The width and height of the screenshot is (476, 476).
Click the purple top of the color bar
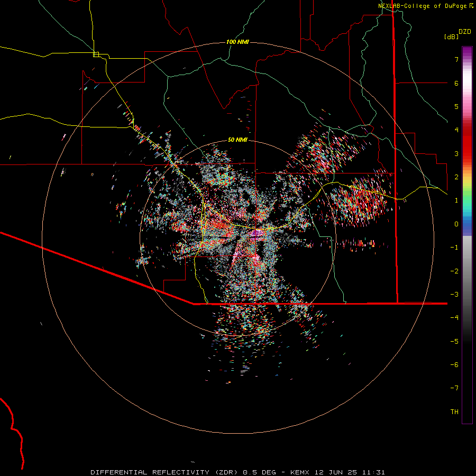[467, 52]
